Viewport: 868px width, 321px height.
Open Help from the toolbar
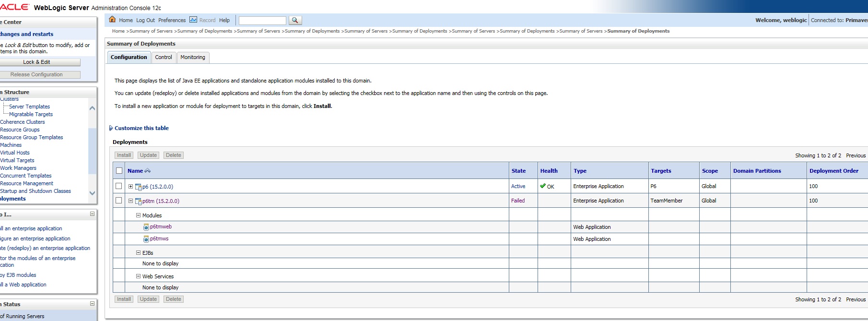[224, 20]
